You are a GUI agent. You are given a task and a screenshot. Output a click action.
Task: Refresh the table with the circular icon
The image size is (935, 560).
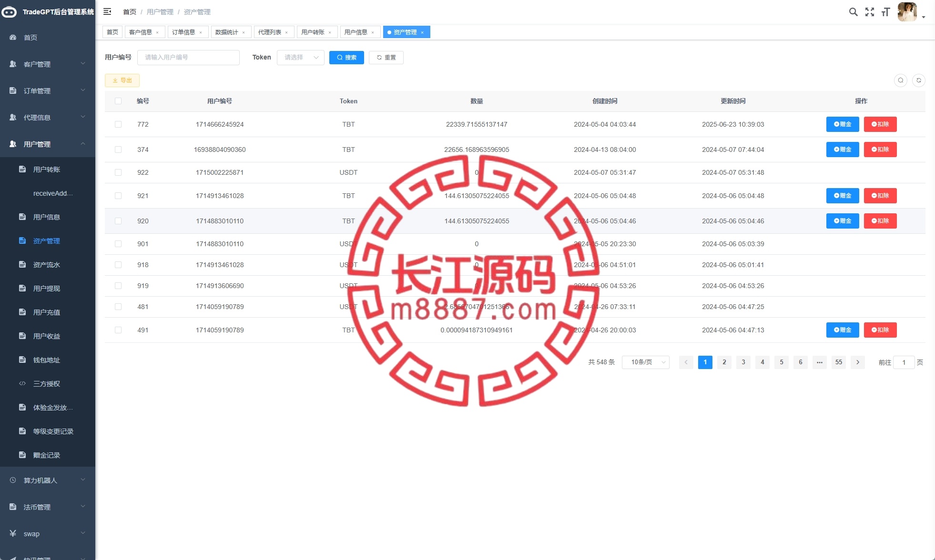point(919,80)
